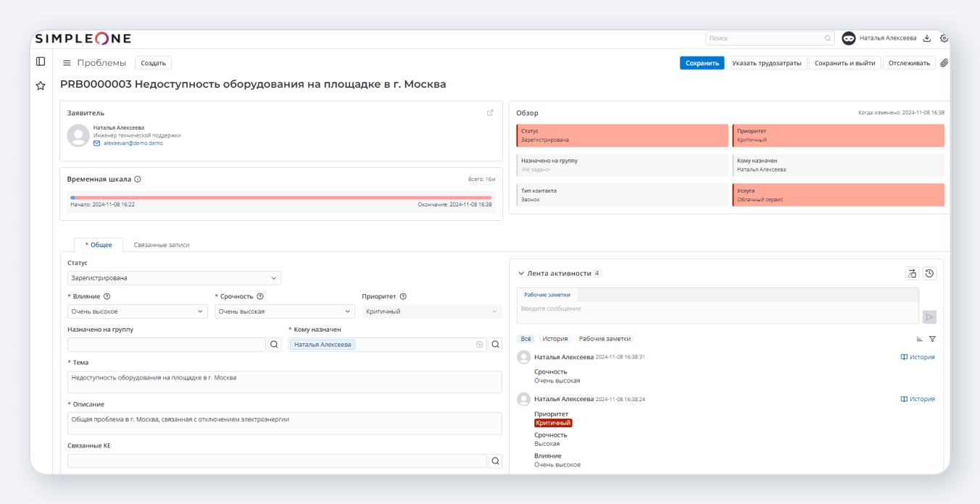Click the Сохранить button
This screenshot has width=980, height=504.
pyautogui.click(x=702, y=63)
